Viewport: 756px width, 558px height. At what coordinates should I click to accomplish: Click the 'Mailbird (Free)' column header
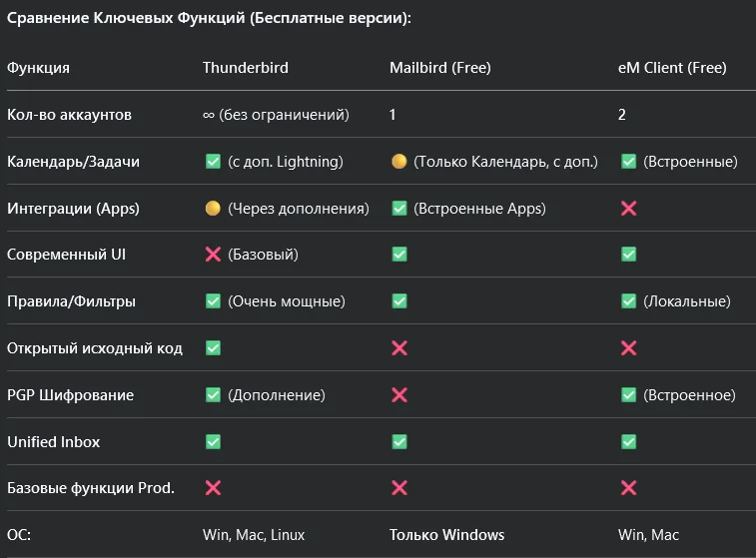(x=440, y=68)
